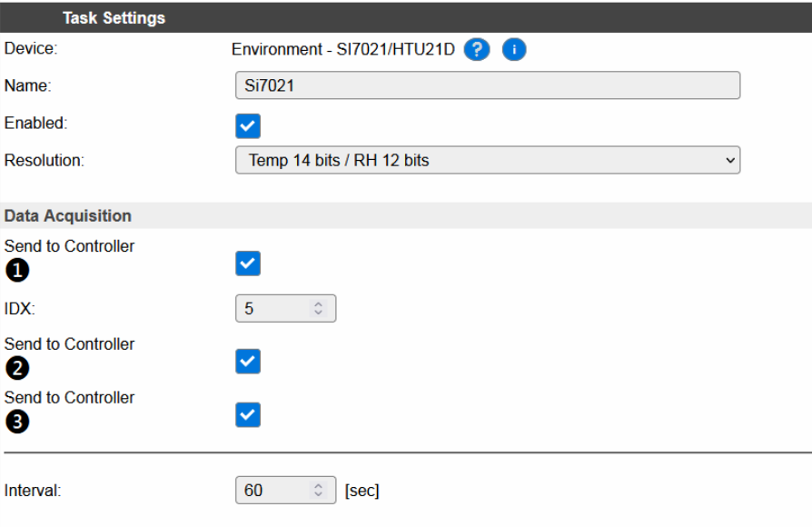Click the Environment - SI7021/HTU21D device text
Screen dimensions: 812x527
tap(342, 49)
